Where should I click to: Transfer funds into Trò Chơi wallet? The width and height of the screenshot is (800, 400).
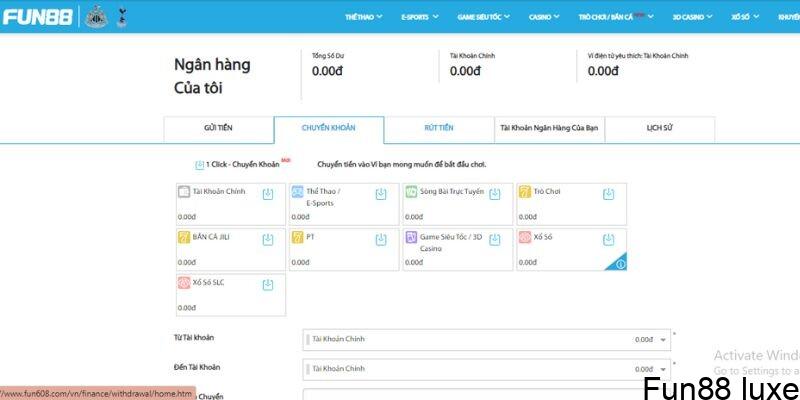[x=608, y=194]
